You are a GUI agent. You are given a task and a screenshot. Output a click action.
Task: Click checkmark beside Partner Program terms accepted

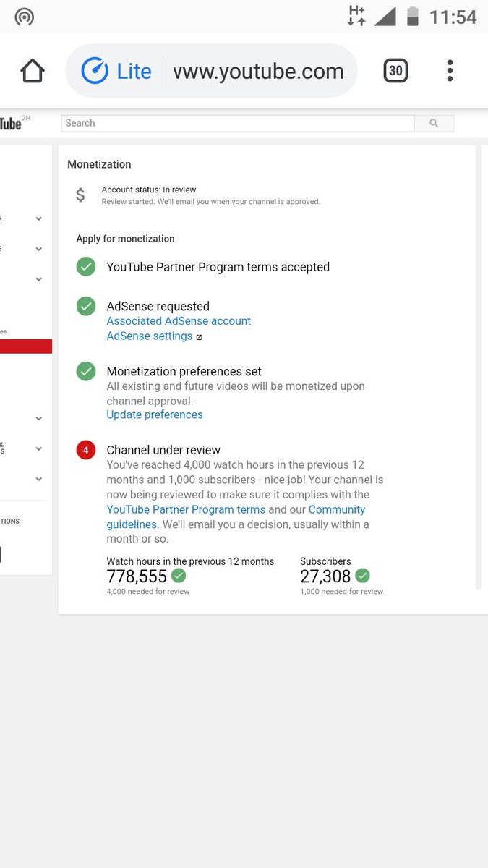click(x=86, y=267)
